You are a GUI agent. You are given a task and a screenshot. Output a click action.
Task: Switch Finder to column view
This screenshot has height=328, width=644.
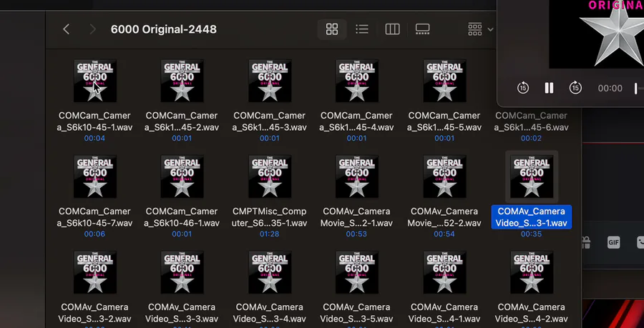[x=392, y=29]
